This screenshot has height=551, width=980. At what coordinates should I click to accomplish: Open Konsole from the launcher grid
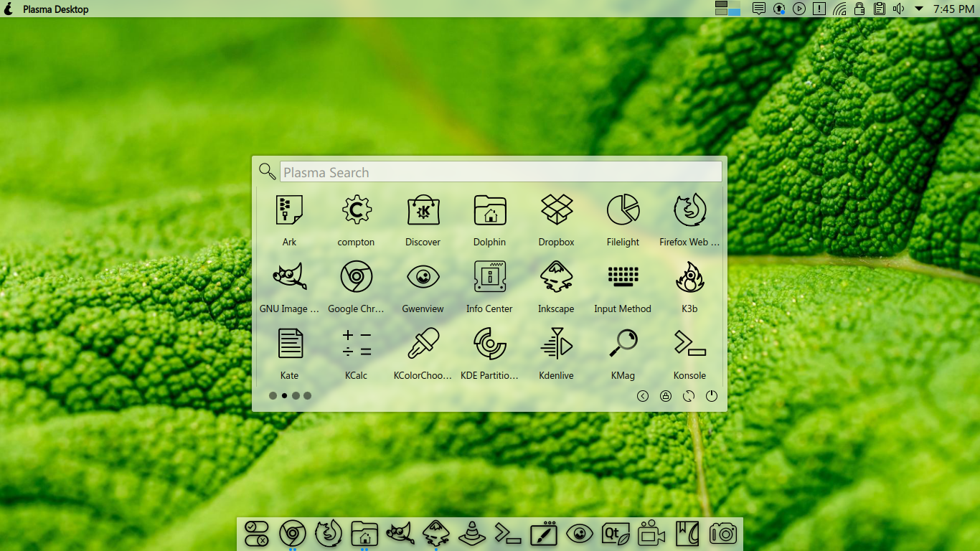click(689, 354)
